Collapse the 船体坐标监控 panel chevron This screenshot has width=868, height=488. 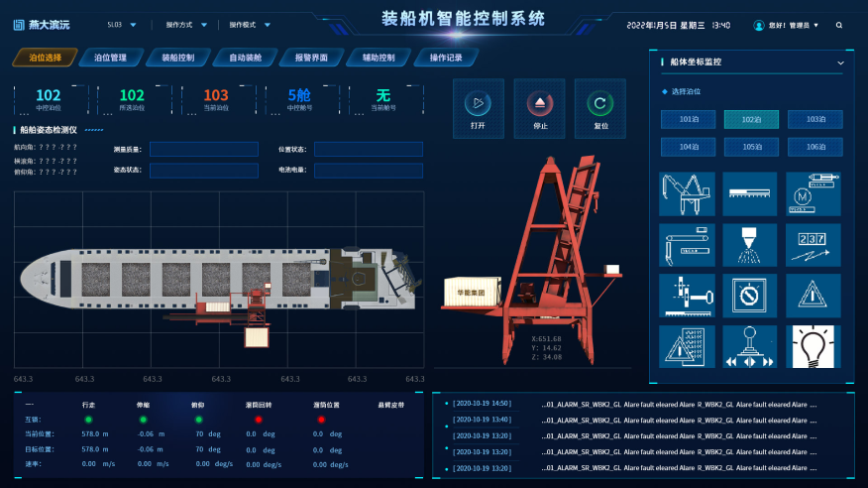840,62
